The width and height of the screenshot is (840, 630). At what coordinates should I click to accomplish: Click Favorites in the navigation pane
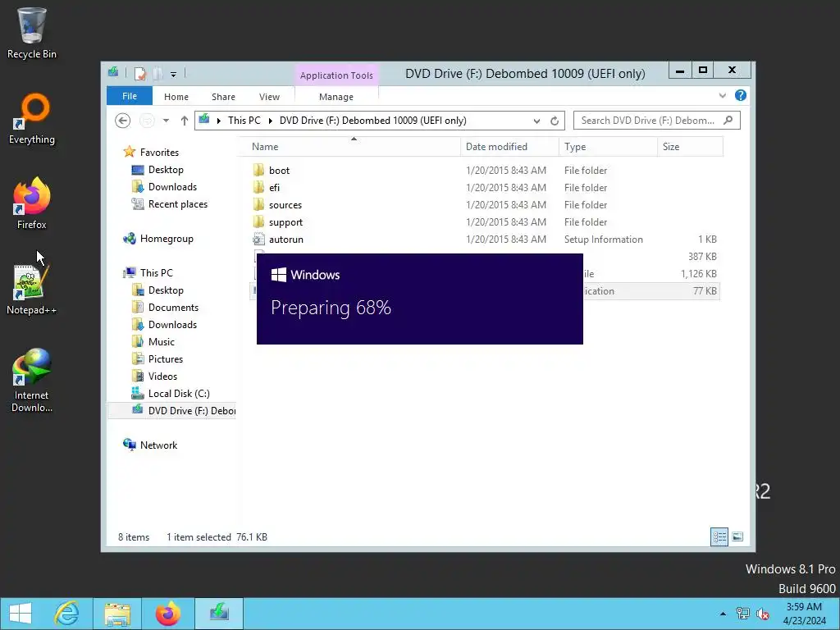158,152
